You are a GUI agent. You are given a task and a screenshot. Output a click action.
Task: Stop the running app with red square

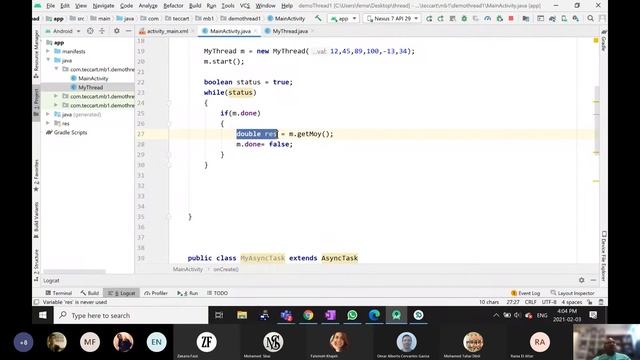[x=511, y=18]
